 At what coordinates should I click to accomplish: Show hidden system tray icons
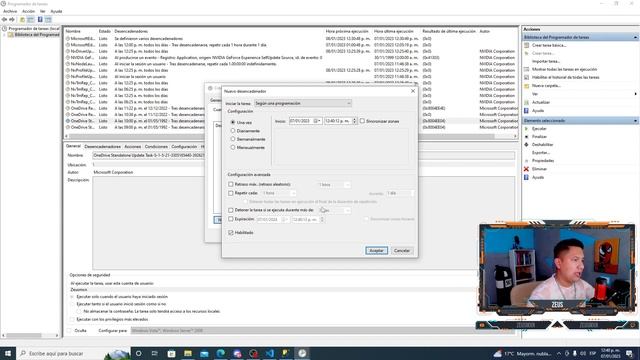[559, 353]
